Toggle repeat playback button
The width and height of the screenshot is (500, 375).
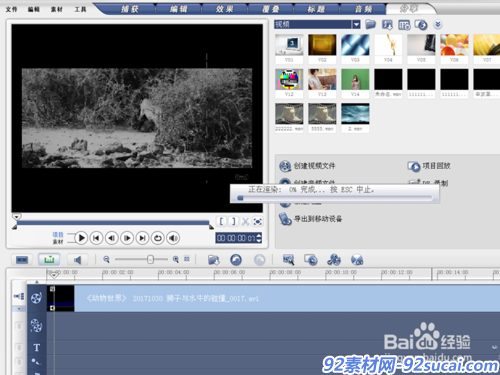[158, 238]
